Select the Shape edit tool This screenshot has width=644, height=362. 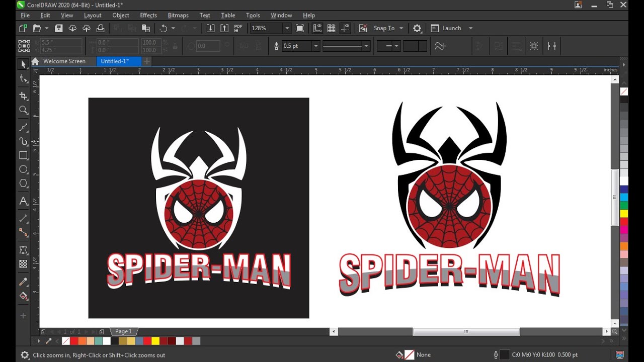coord(23,78)
